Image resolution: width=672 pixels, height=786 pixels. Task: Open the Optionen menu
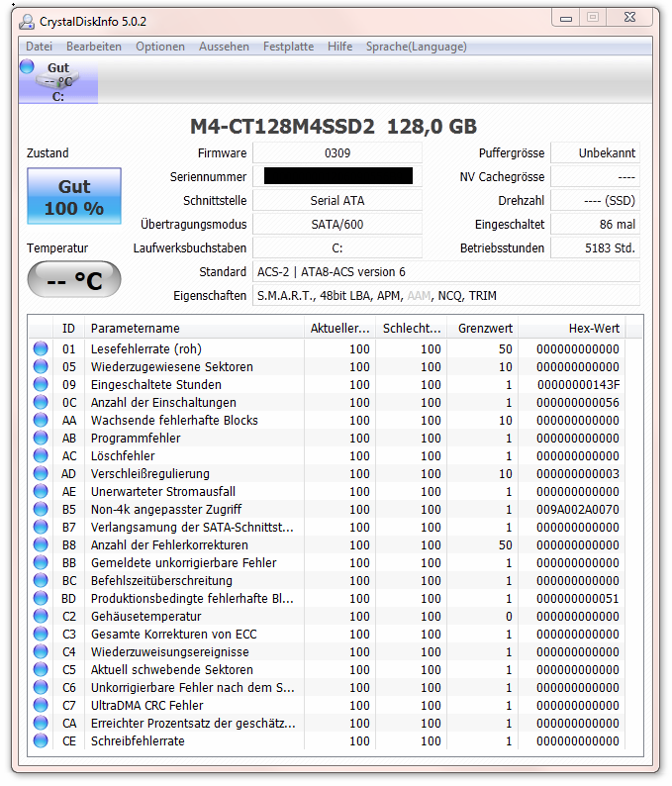coord(160,47)
